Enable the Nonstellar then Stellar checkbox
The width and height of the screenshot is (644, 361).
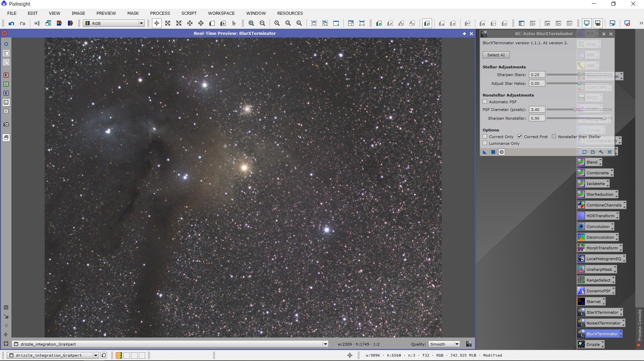(x=554, y=136)
